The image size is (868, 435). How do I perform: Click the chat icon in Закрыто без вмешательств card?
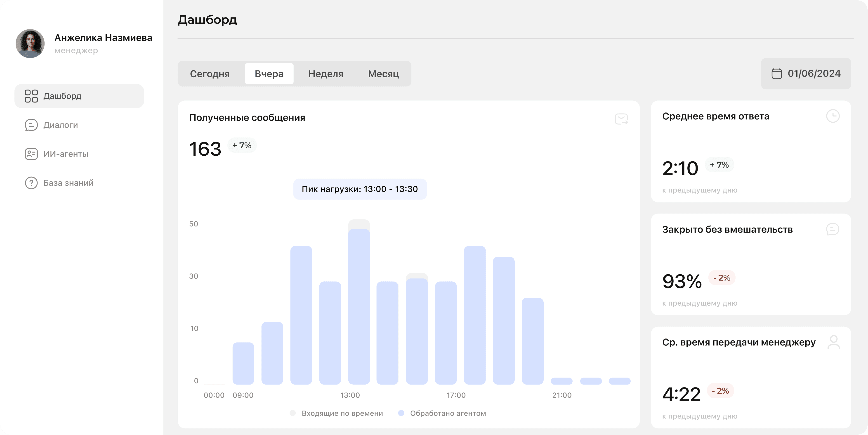click(x=833, y=229)
